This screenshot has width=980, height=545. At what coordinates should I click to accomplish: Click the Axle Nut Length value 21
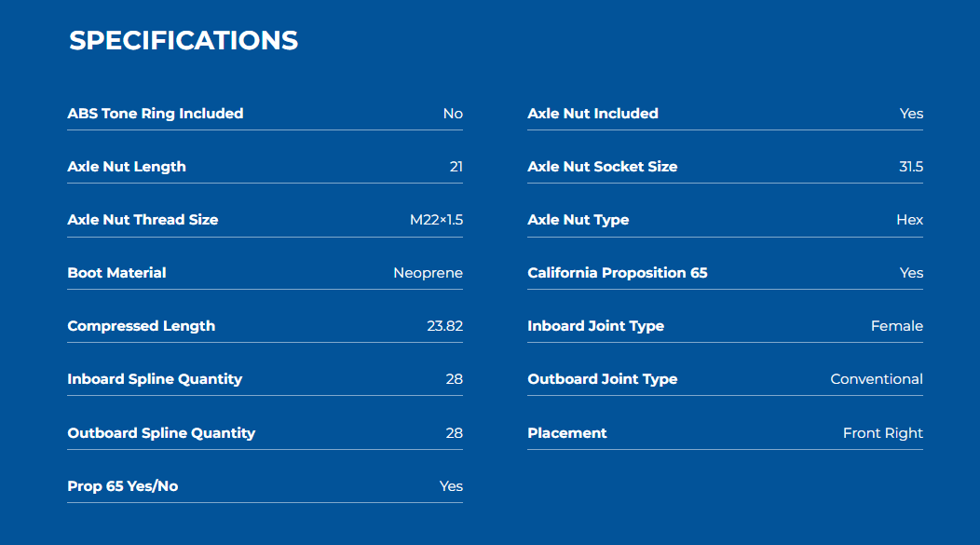[456, 167]
